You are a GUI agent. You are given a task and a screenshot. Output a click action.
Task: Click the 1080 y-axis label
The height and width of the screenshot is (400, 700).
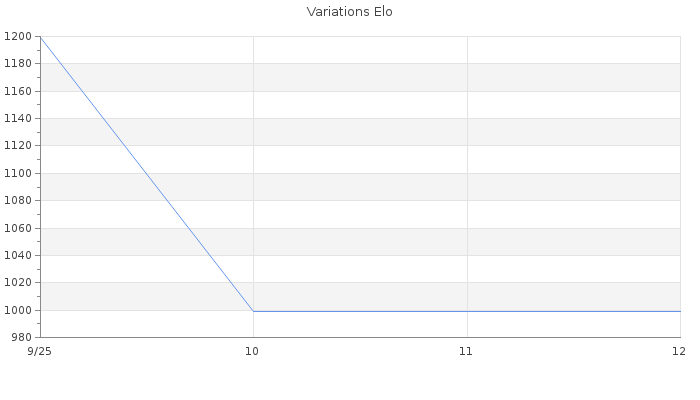pyautogui.click(x=18, y=201)
